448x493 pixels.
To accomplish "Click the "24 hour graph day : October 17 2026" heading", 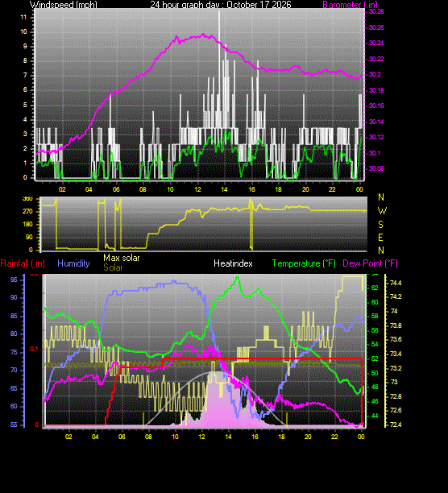I will 221,4.
